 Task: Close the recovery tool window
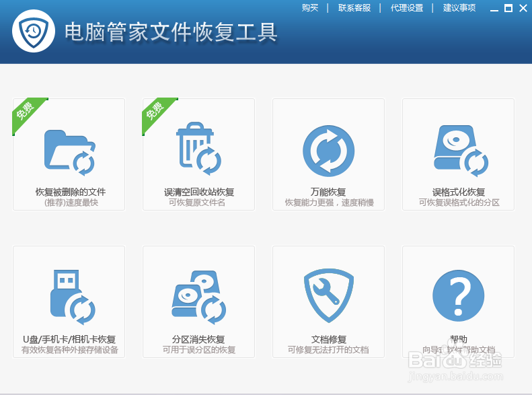pos(523,8)
